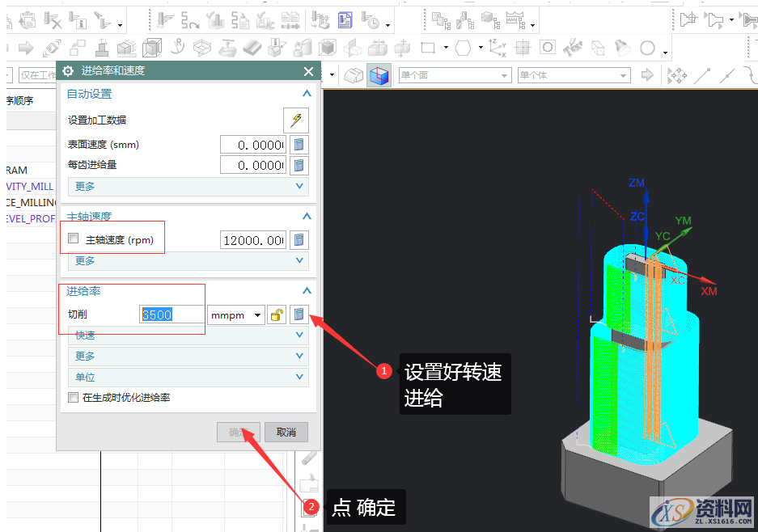
Task: Click the gear icon in dialog title bar
Action: (x=68, y=71)
